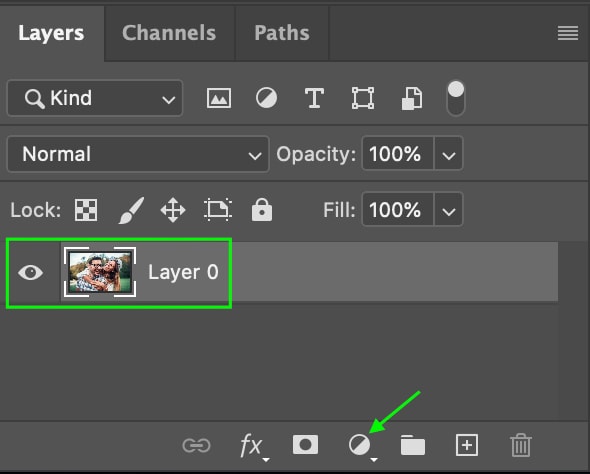Expand the Opacity slider dropdown arrow
The image size is (590, 474).
point(449,154)
